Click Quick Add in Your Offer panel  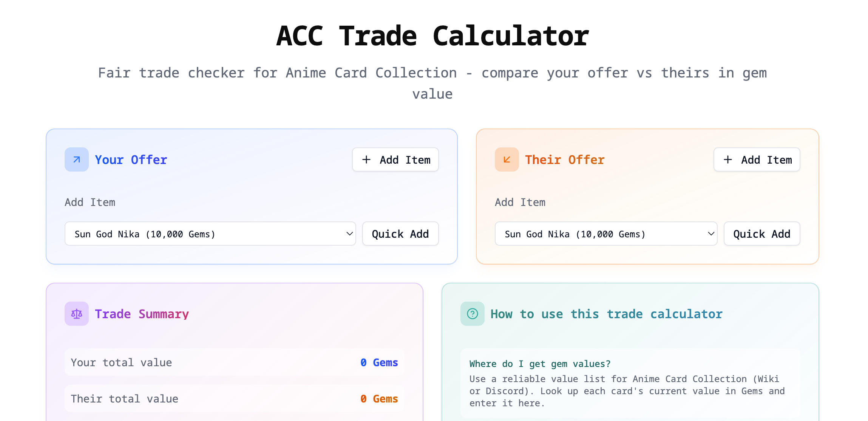pyautogui.click(x=400, y=234)
